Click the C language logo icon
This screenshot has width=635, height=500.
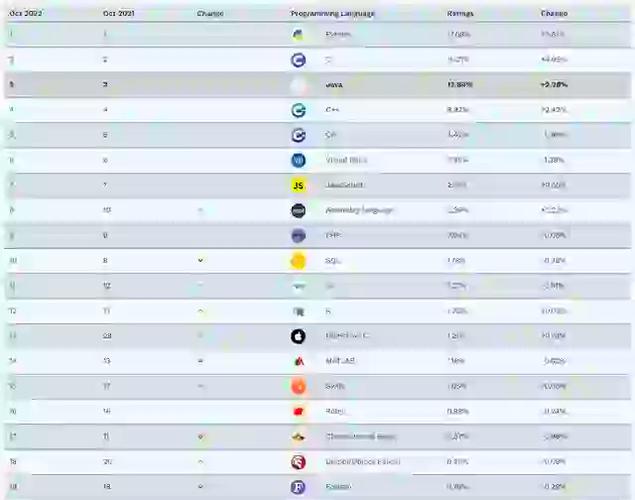point(298,60)
